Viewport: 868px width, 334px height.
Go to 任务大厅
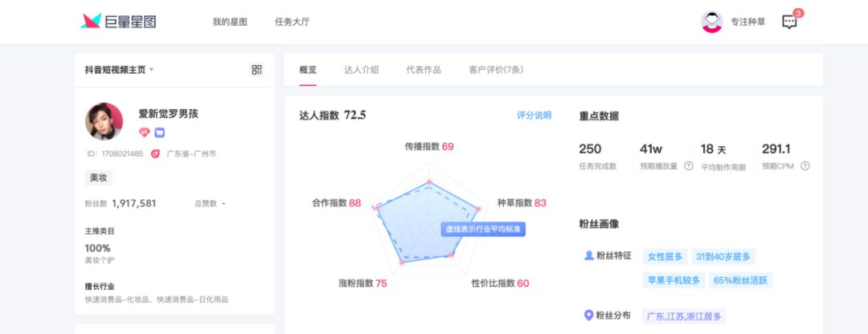pos(293,22)
